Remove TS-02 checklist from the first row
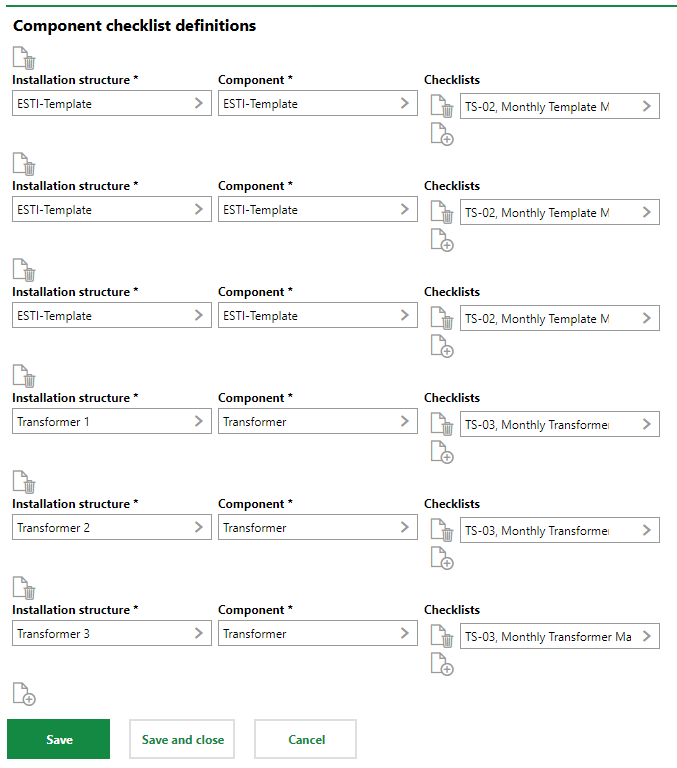This screenshot has width=677, height=768. (x=442, y=107)
